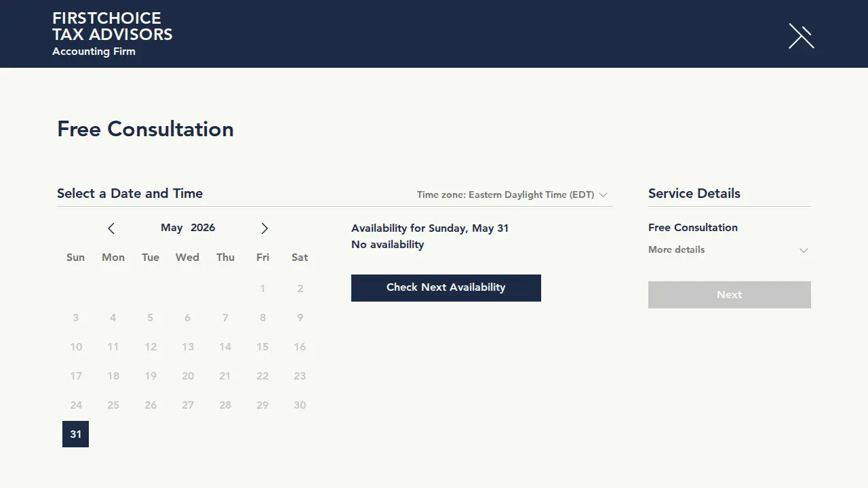Select May 18 on the calendar

(x=113, y=376)
